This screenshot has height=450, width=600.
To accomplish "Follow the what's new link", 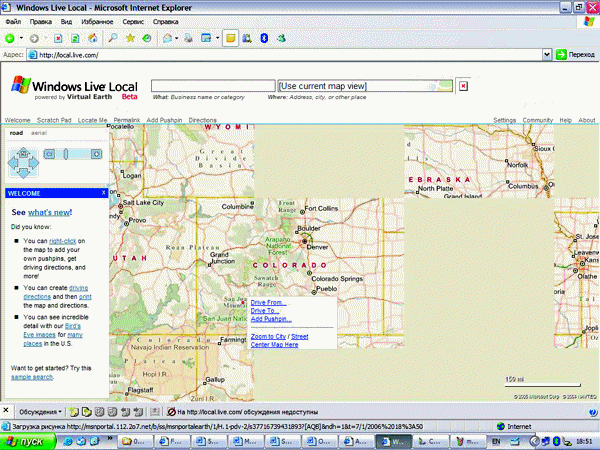I will (x=49, y=212).
